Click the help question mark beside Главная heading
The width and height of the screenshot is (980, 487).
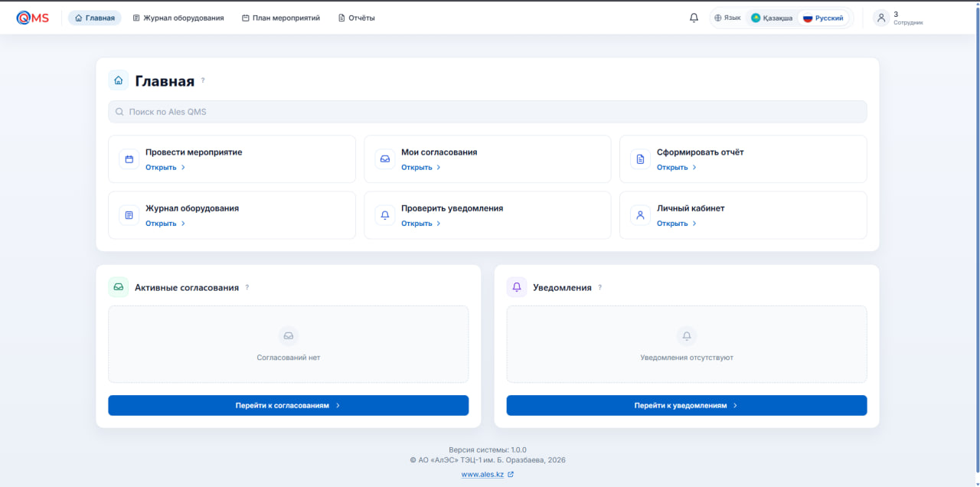pos(203,80)
